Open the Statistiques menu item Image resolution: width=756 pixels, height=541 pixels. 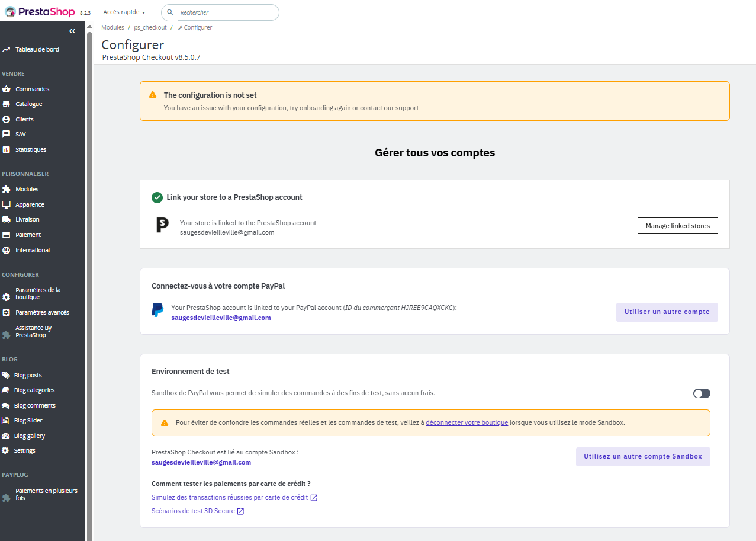31,150
